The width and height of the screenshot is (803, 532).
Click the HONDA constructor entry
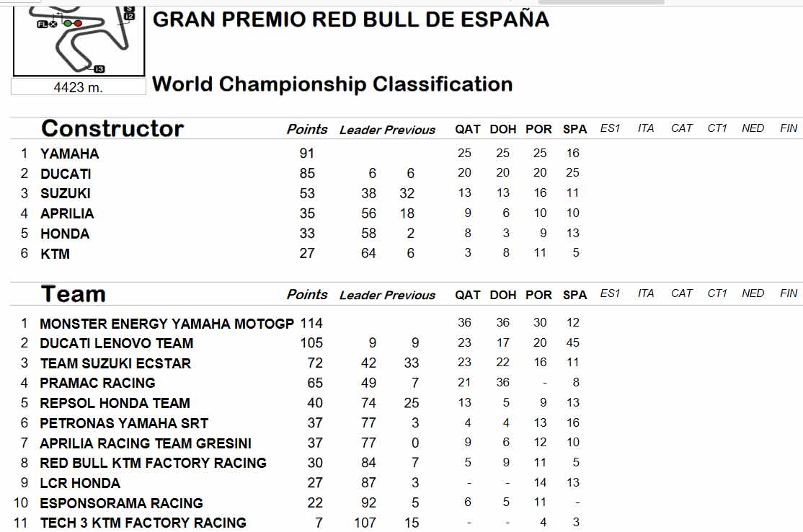65,234
